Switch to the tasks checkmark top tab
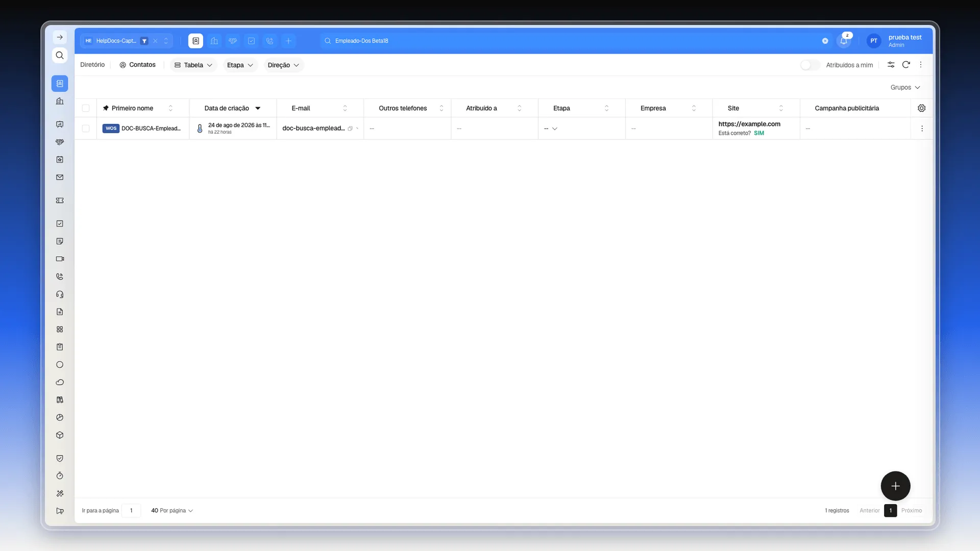The height and width of the screenshot is (551, 980). click(252, 41)
